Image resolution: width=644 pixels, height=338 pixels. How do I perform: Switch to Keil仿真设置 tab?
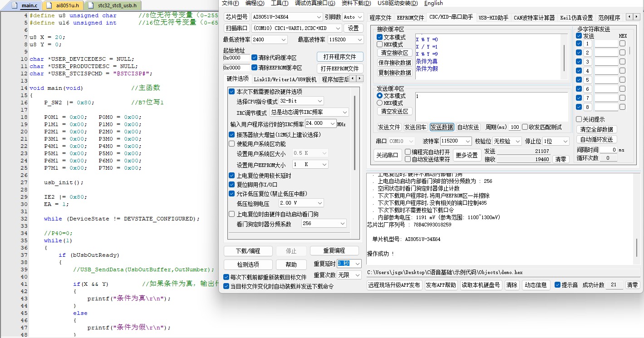(576, 18)
